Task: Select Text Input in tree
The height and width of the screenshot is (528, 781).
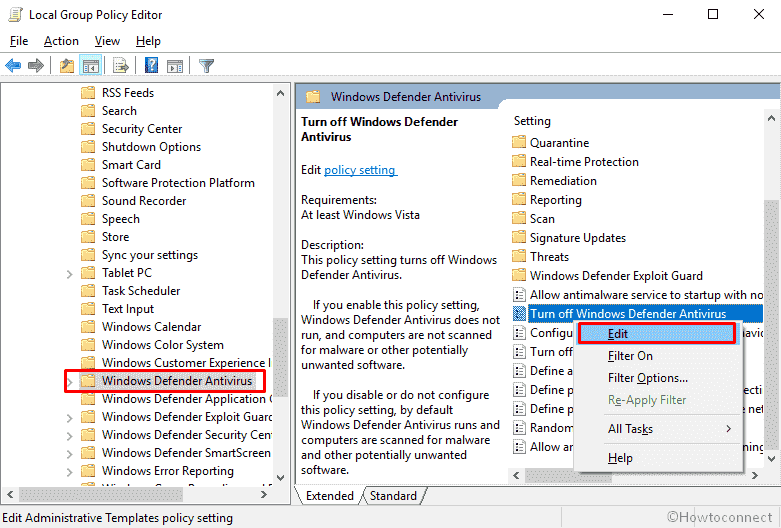Action: (x=128, y=309)
